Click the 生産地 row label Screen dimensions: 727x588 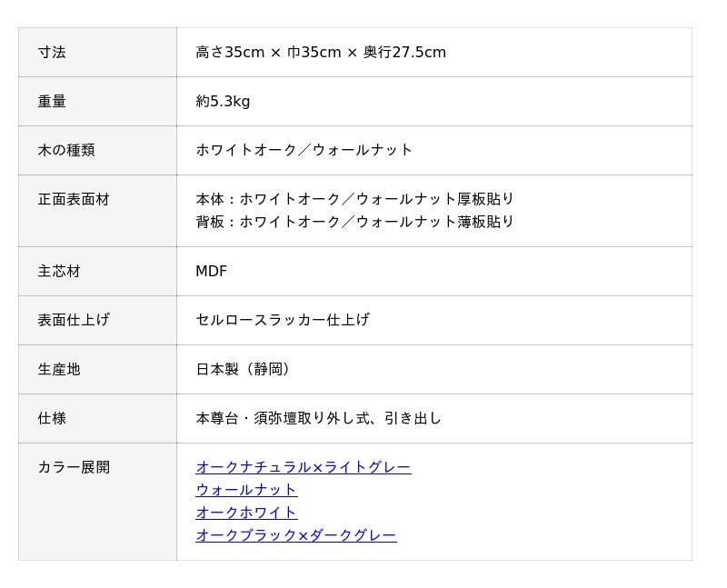(59, 370)
